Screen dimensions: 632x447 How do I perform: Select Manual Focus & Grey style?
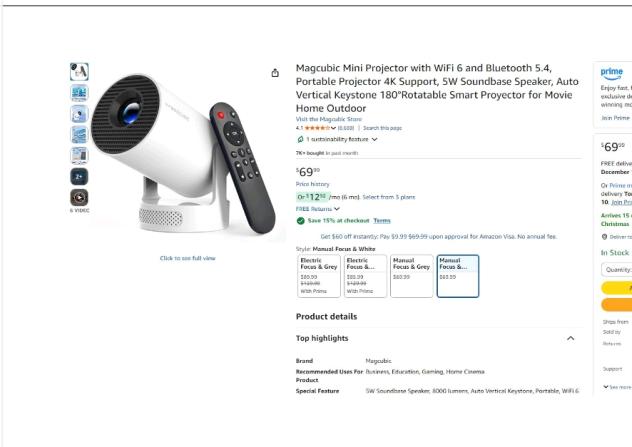coord(412,276)
